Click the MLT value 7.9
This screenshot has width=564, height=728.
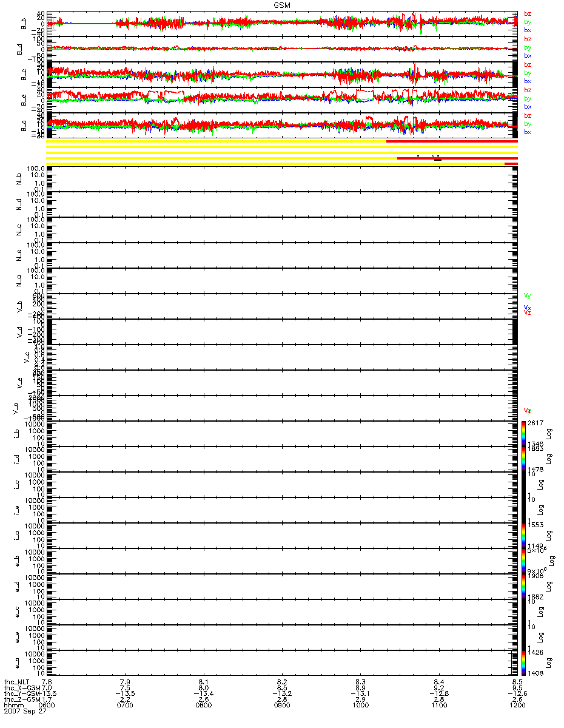[x=125, y=682]
